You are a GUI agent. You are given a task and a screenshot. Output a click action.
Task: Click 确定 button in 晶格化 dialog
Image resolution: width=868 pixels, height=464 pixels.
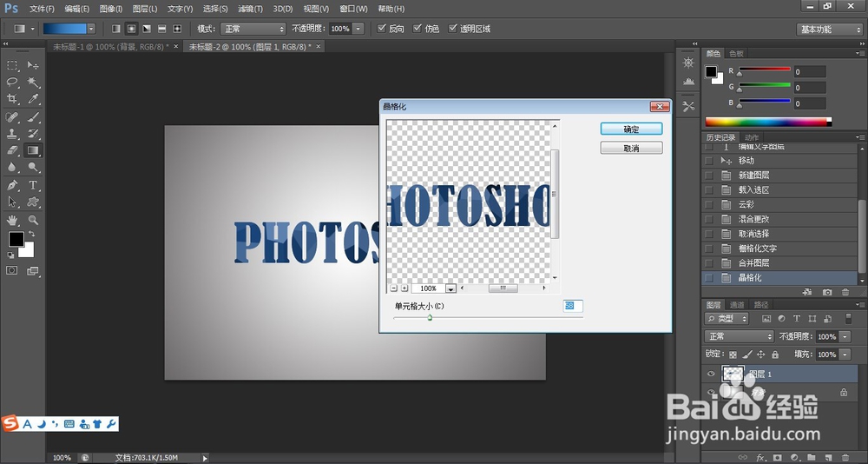click(631, 129)
